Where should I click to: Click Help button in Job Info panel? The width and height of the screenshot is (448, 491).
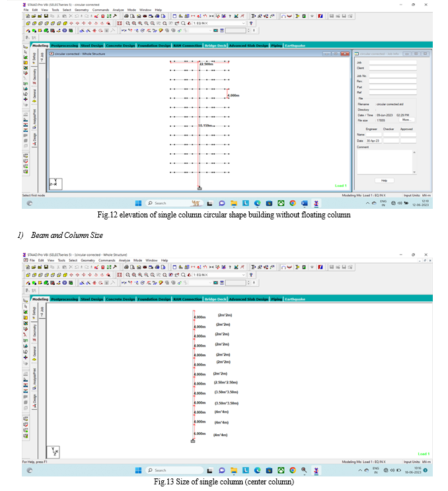[385, 180]
